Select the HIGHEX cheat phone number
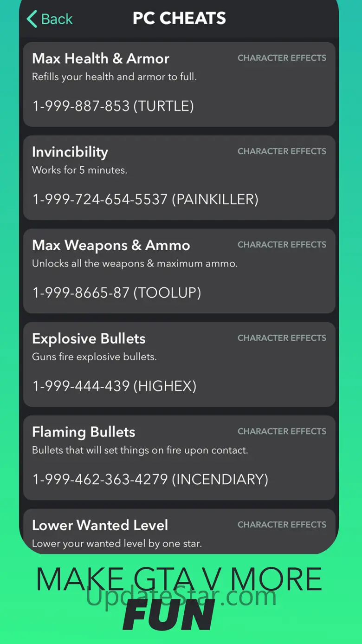 (114, 386)
